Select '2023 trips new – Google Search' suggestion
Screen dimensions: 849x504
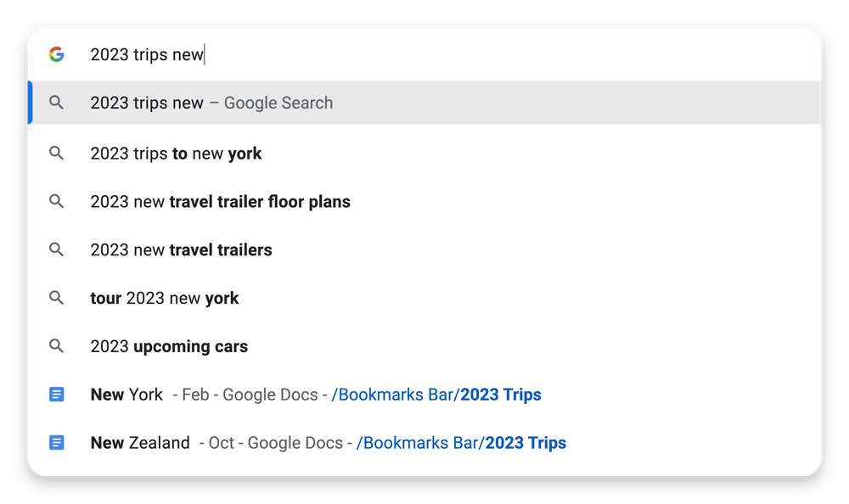click(x=211, y=103)
